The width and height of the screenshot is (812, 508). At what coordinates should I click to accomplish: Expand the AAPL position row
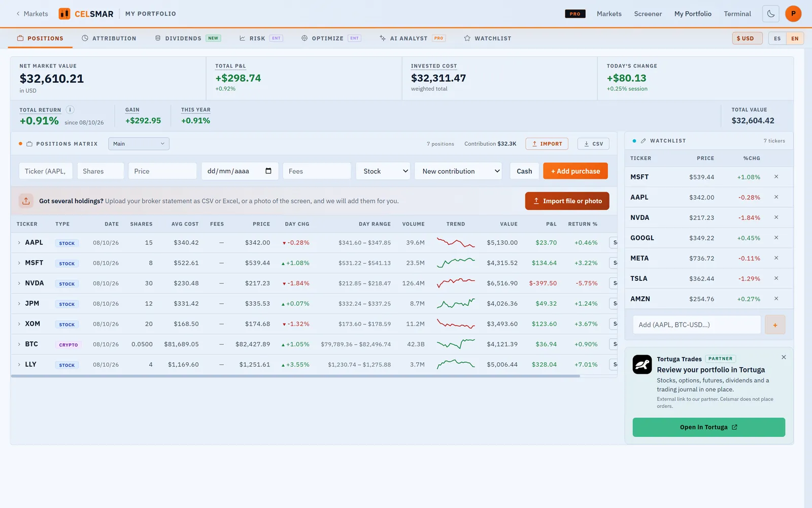click(19, 243)
